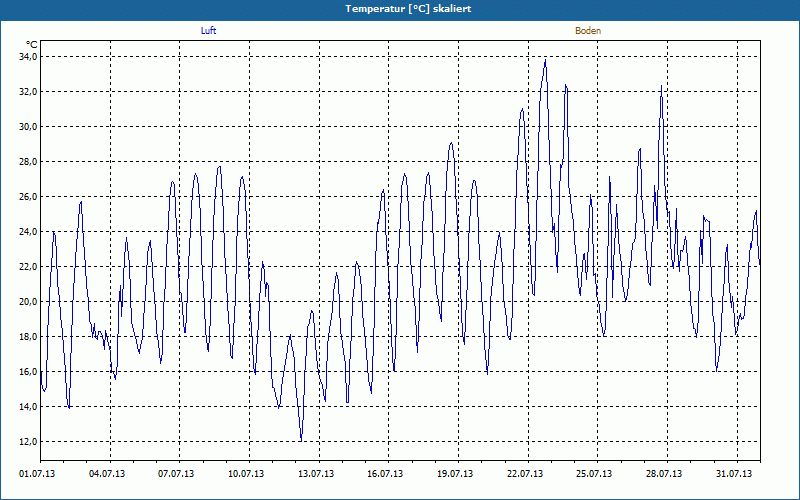Click the 22.07.13 date label
Screen dimensions: 800x500
[525, 474]
